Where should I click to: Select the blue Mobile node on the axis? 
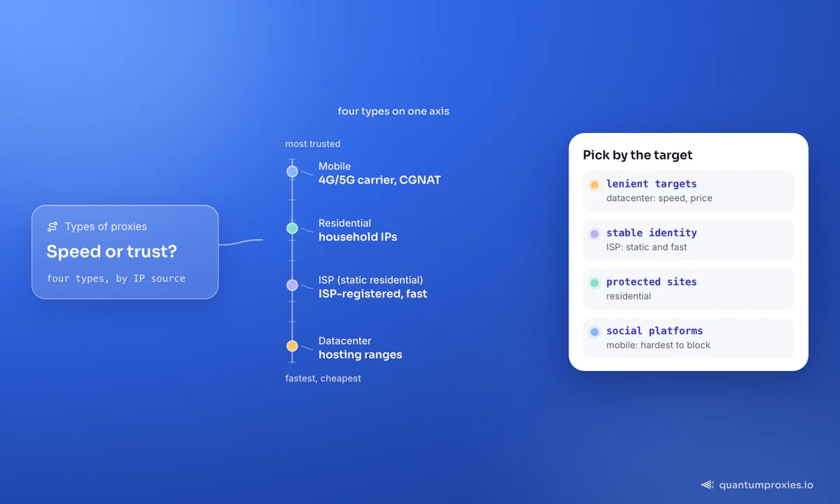(x=292, y=171)
